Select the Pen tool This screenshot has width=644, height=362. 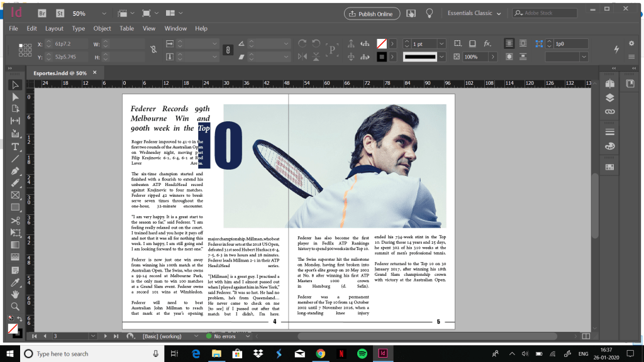click(15, 171)
